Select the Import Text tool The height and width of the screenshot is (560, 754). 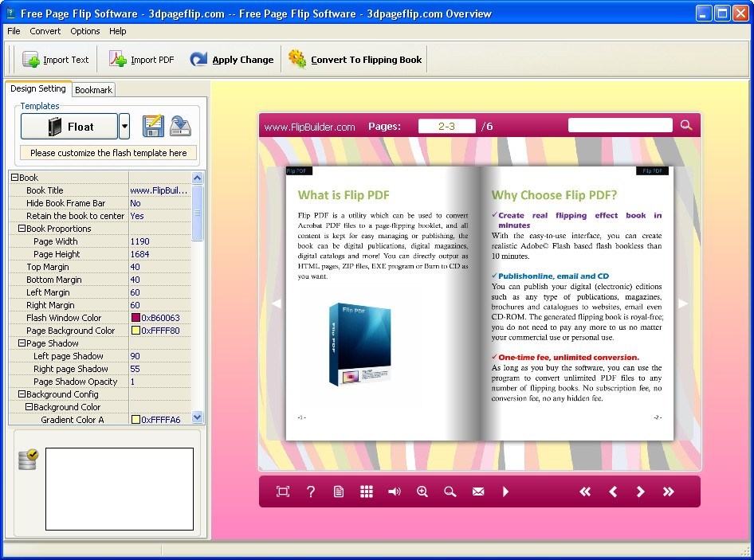55,59
